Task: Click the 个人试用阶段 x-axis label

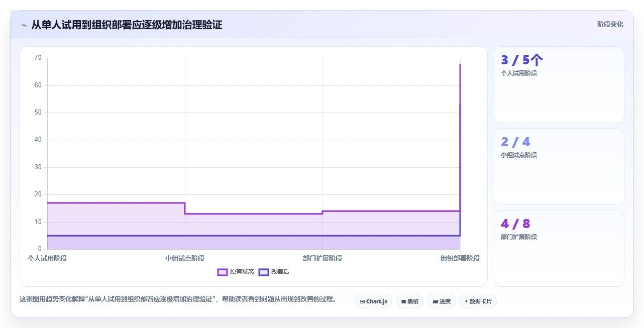Action: tap(47, 258)
